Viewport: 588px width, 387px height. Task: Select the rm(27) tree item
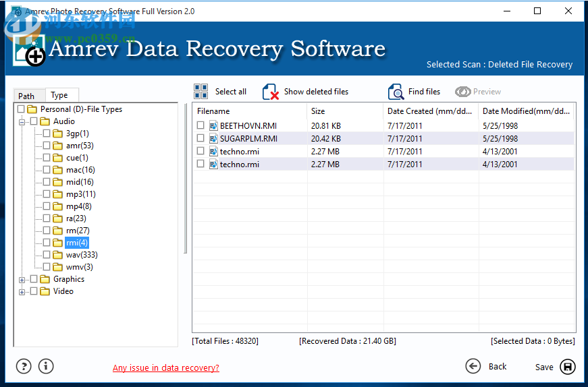tap(78, 231)
